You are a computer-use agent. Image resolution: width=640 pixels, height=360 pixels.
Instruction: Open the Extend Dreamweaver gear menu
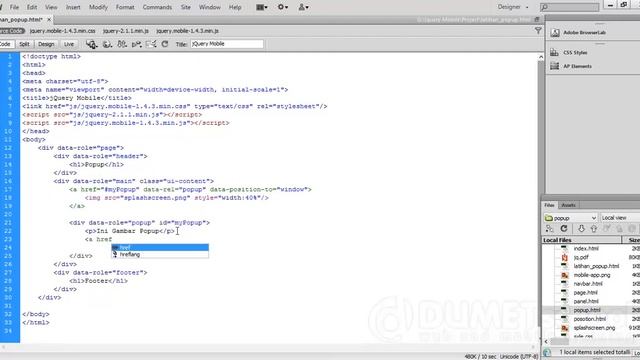tap(282, 7)
